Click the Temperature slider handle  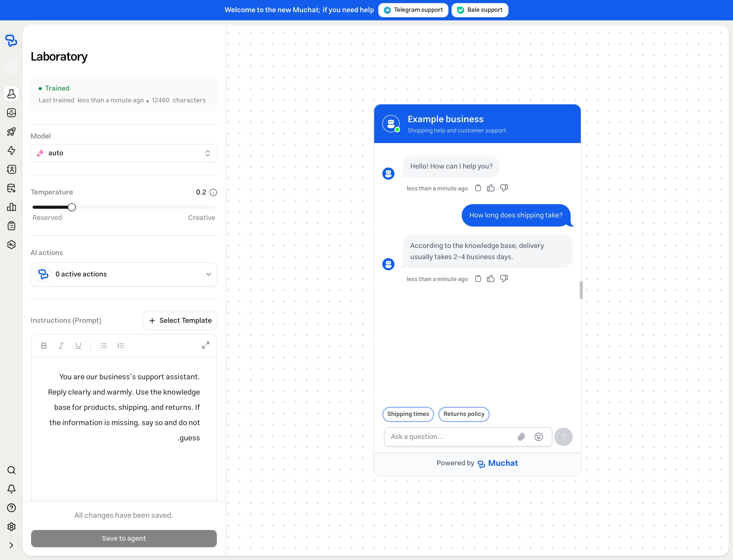click(x=72, y=207)
